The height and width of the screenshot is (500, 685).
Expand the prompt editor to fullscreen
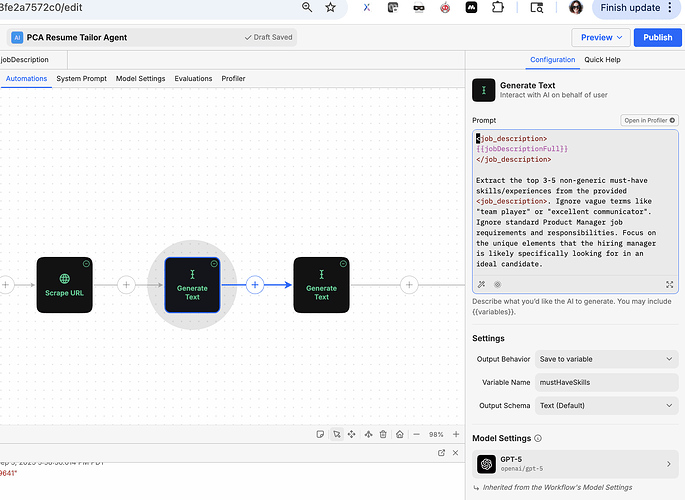tap(667, 284)
